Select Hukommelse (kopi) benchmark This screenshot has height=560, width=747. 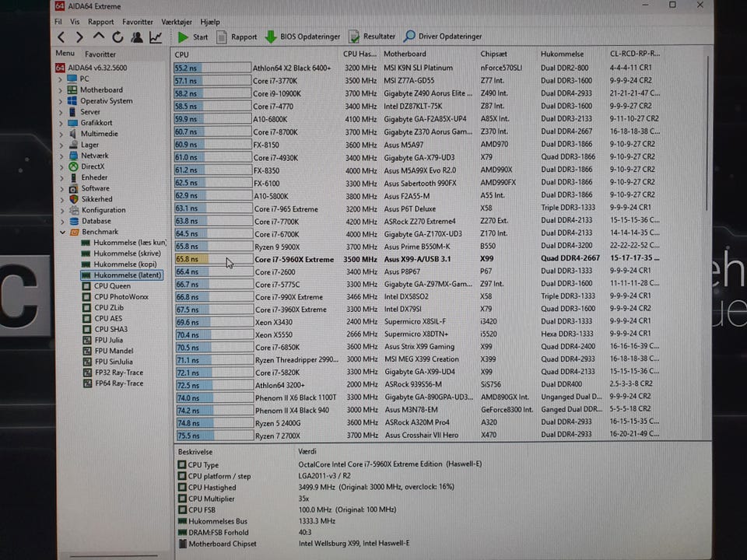tap(127, 264)
